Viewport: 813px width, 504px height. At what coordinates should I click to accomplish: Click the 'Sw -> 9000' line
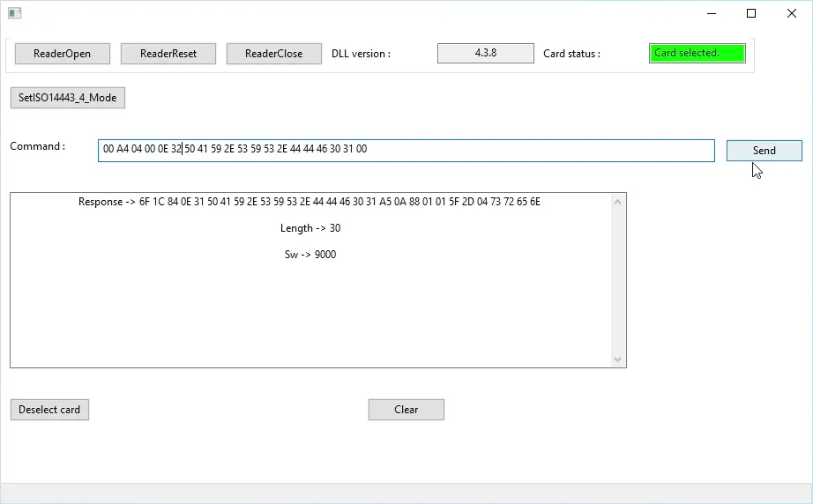tap(310, 255)
